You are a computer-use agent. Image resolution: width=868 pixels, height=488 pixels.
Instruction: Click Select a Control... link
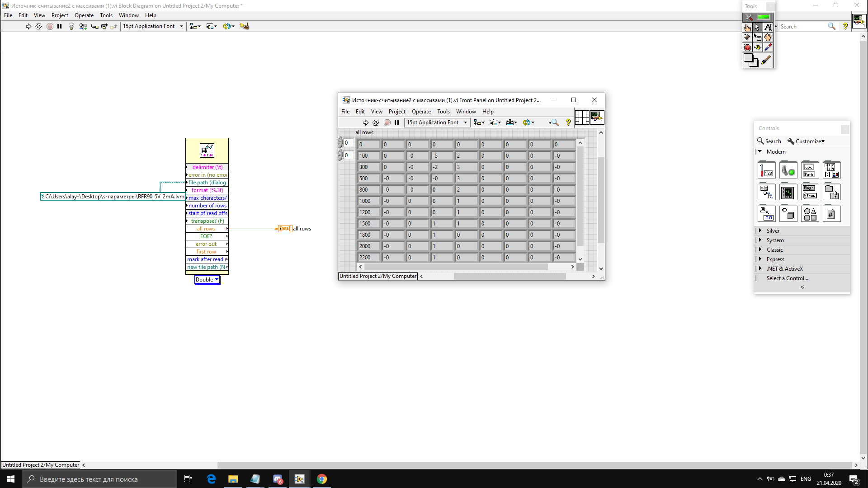click(x=787, y=278)
